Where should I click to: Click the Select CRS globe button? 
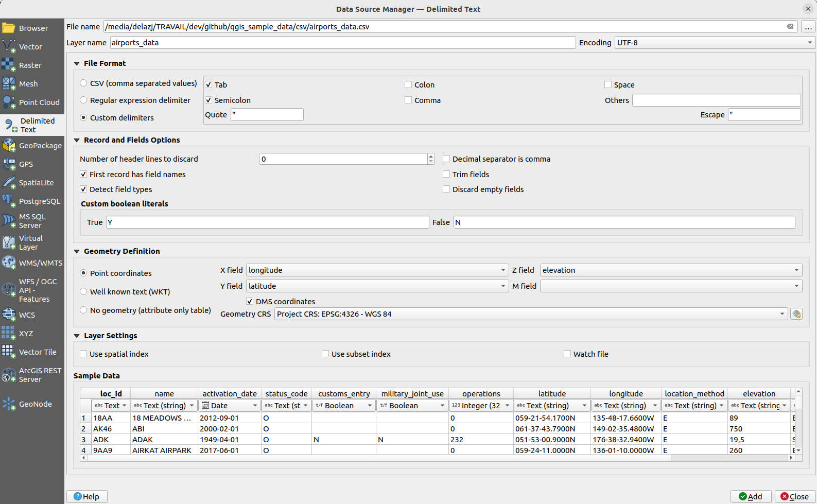pos(796,314)
